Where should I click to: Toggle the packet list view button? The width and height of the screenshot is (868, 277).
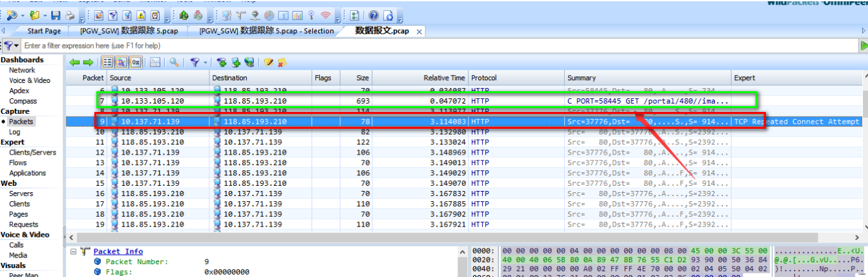point(108,63)
